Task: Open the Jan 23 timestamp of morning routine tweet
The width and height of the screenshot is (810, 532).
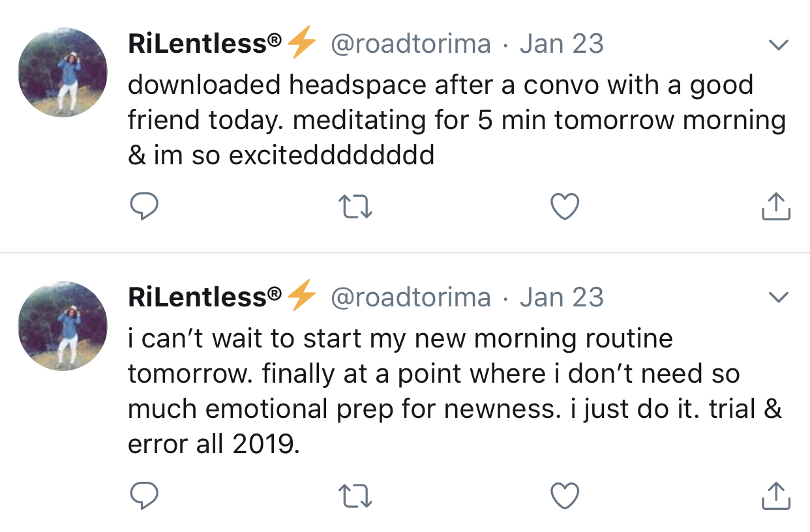Action: pos(562,297)
